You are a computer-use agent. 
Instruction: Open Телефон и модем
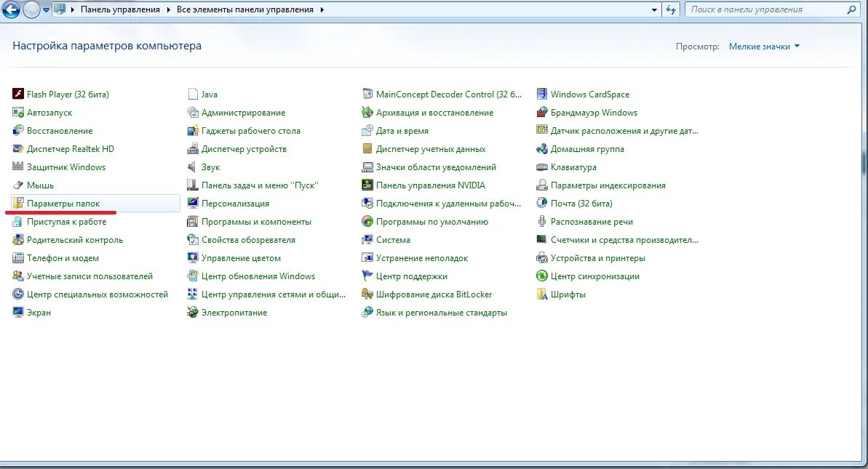pyautogui.click(x=63, y=258)
